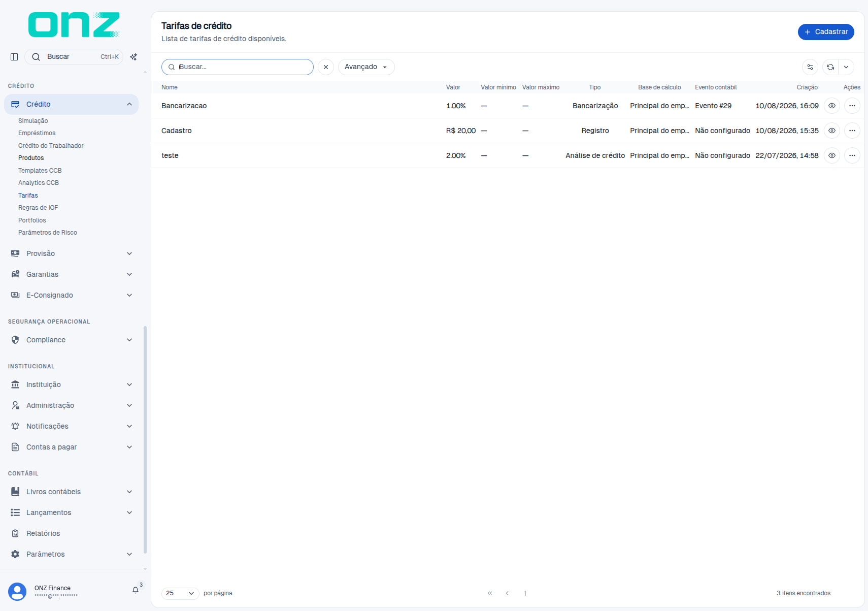Sort by the Nome column header
Image resolution: width=868 pixels, height=611 pixels.
tap(170, 87)
